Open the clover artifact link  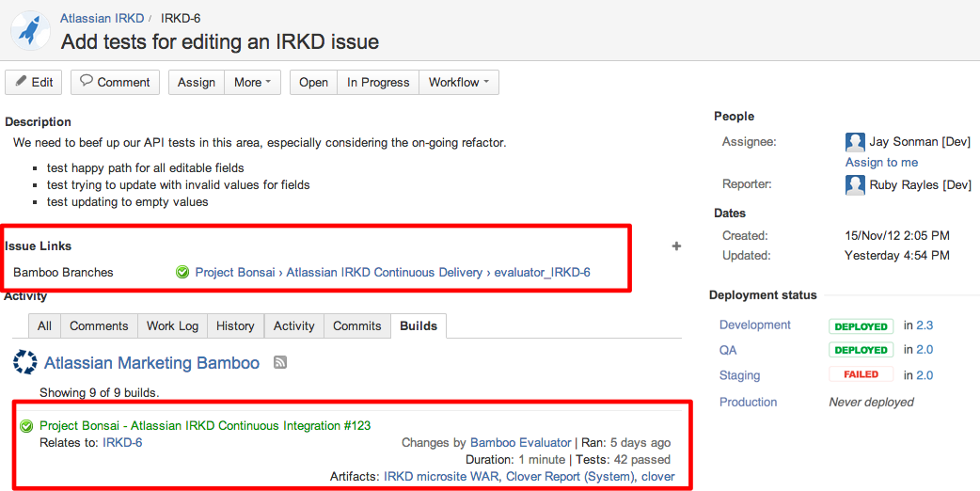(x=658, y=477)
